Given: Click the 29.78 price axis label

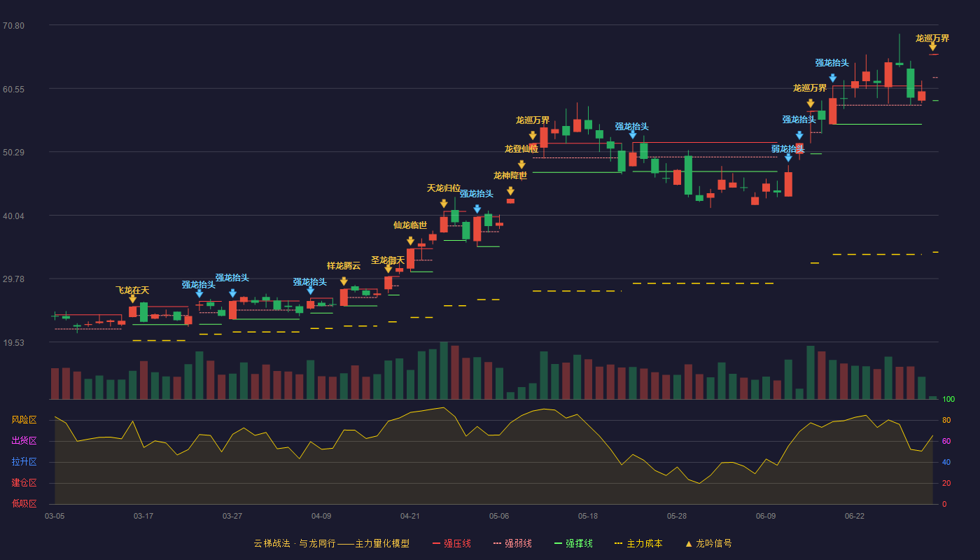Looking at the screenshot, I should 13,279.
